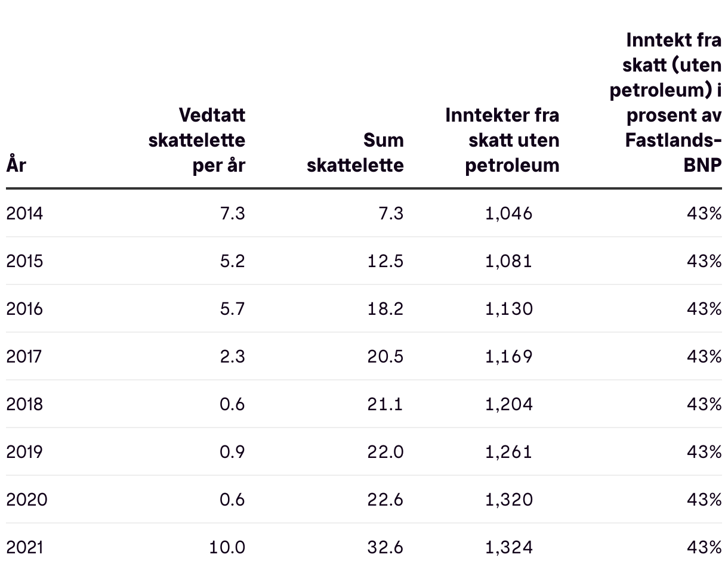Viewport: 728px width, 576px height.
Task: Click the 2018 year cell
Action: pyautogui.click(x=25, y=404)
